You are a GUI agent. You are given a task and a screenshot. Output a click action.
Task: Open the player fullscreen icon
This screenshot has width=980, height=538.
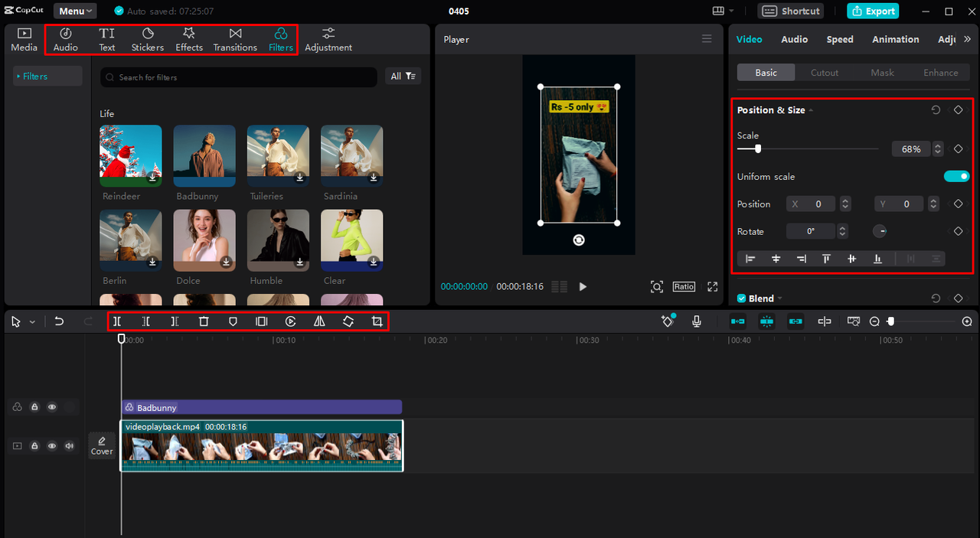(713, 286)
